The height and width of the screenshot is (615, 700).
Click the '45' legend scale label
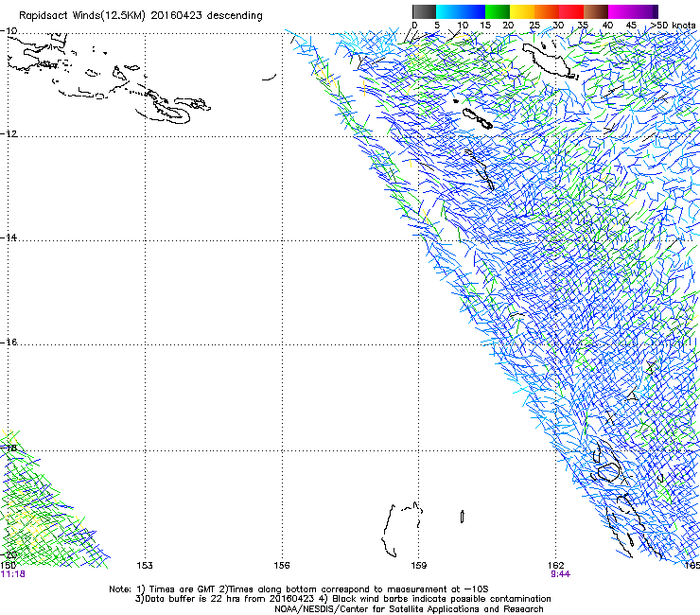point(631,25)
